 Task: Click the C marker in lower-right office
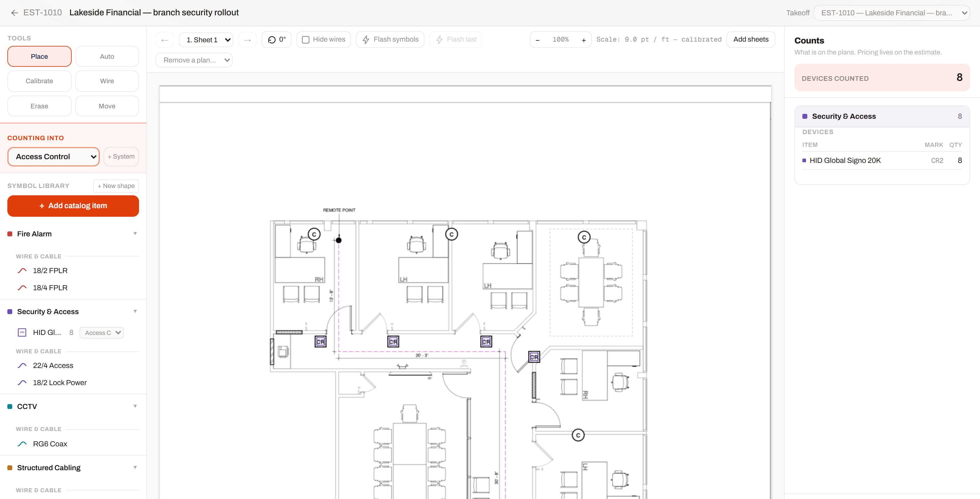[578, 435]
